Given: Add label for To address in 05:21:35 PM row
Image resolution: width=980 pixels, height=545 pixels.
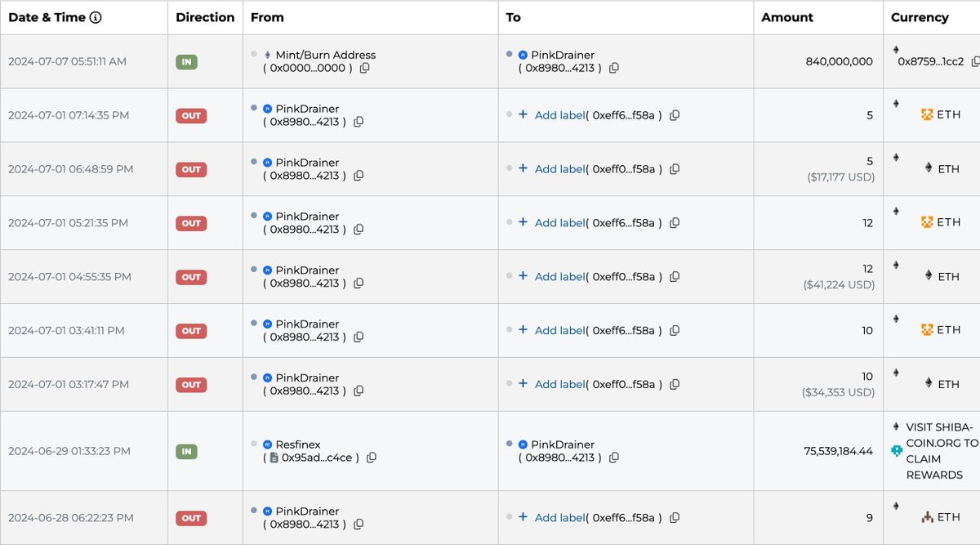Looking at the screenshot, I should pyautogui.click(x=559, y=223).
